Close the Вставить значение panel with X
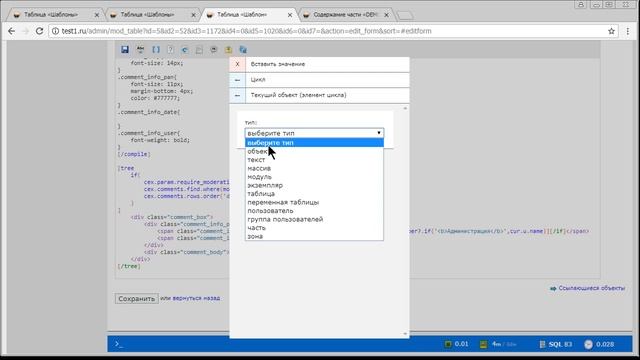 coord(237,64)
